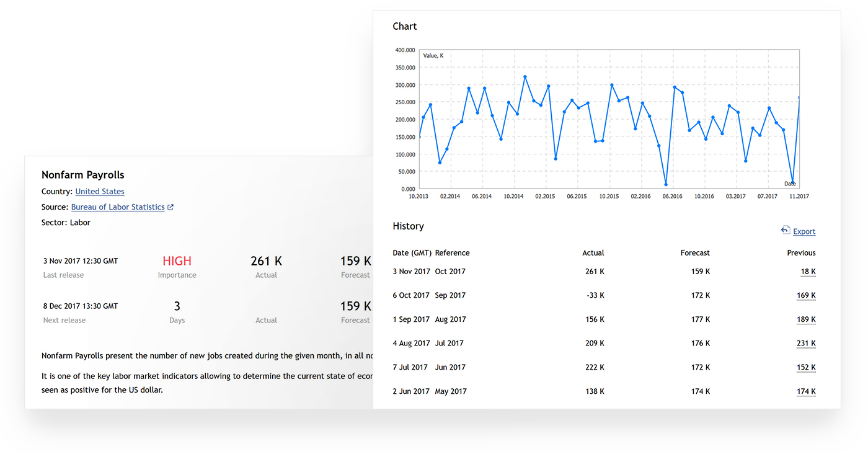Image resolution: width=868 pixels, height=454 pixels.
Task: Click the latest 11.2017 data point on the chart
Action: 799,97
